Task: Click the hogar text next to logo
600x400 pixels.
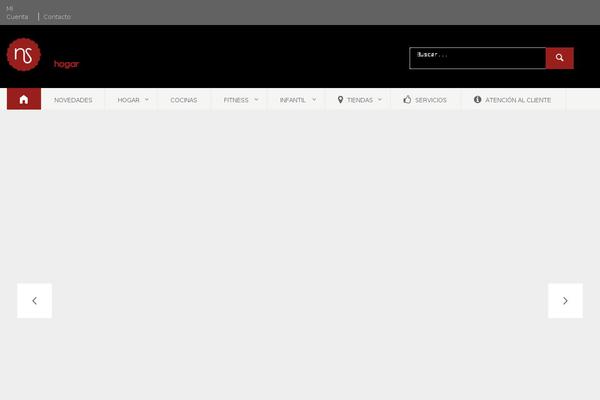Action: click(67, 64)
